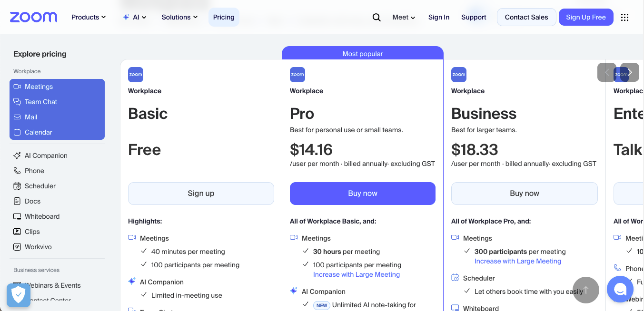
Task: Expand the Products dropdown menu
Action: click(89, 17)
